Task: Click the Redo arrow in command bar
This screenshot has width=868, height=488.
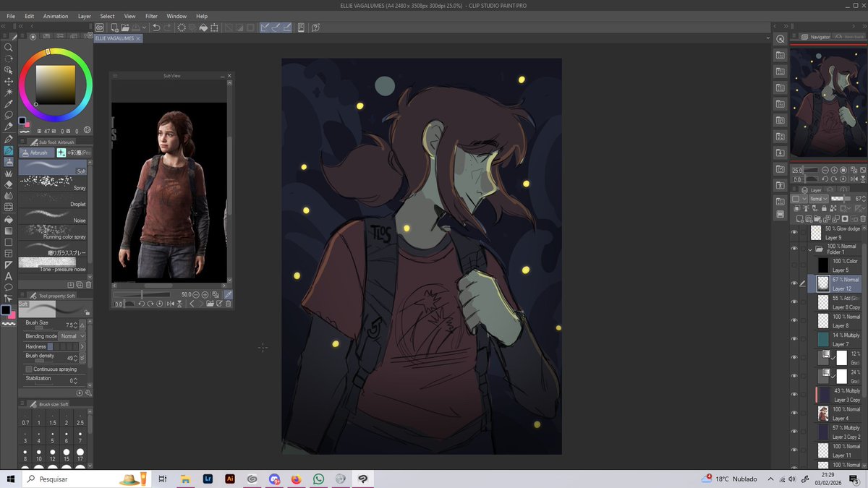Action: tap(168, 27)
